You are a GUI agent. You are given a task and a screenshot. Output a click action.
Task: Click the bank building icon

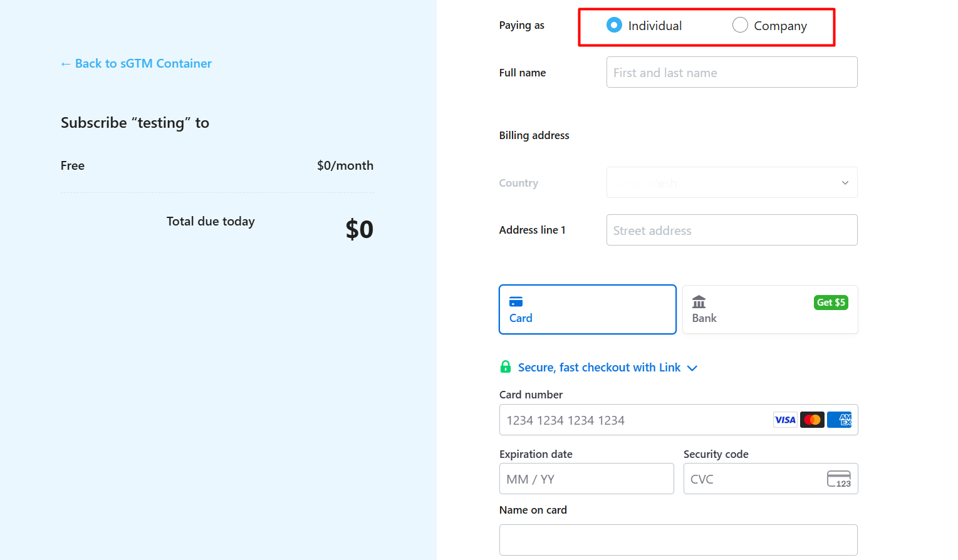pos(699,302)
